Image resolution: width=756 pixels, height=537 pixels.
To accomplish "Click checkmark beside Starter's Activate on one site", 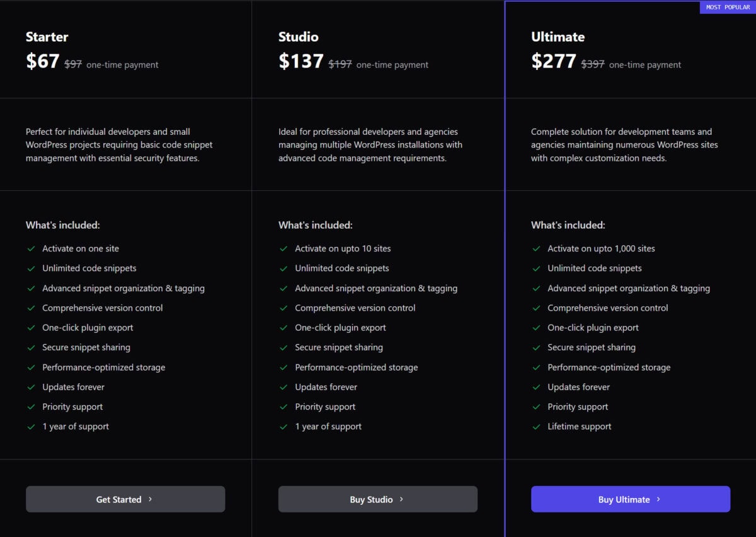I will point(31,249).
